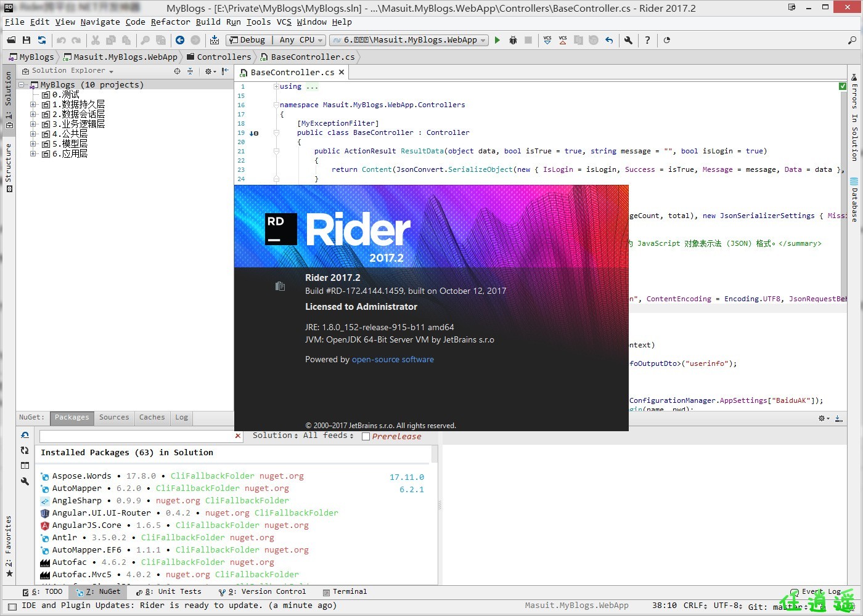Click AutoMapper update version 6.2.1
Screen dimensions: 863x616
click(x=412, y=490)
